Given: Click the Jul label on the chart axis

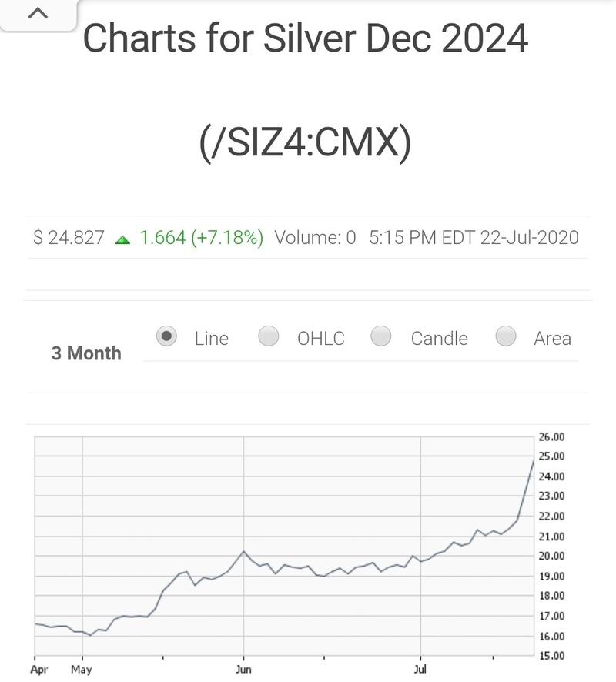Looking at the screenshot, I should click(420, 670).
